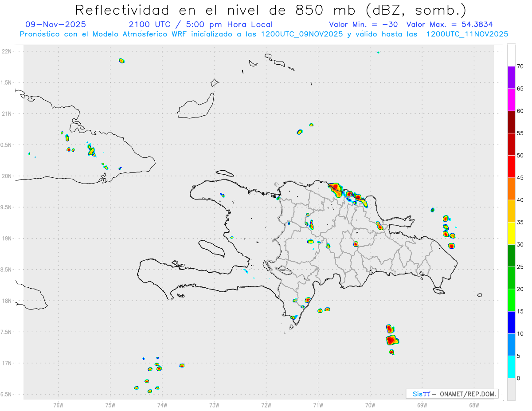Click the longitude label '73W'
The width and height of the screenshot is (532, 411).
click(214, 405)
